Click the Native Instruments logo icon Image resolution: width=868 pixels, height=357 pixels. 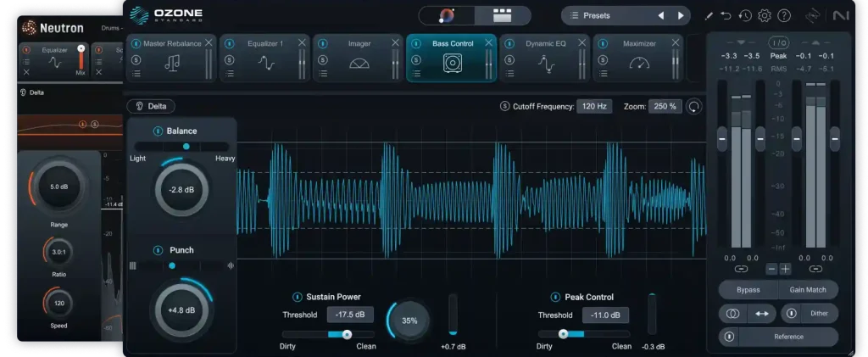[x=840, y=15]
